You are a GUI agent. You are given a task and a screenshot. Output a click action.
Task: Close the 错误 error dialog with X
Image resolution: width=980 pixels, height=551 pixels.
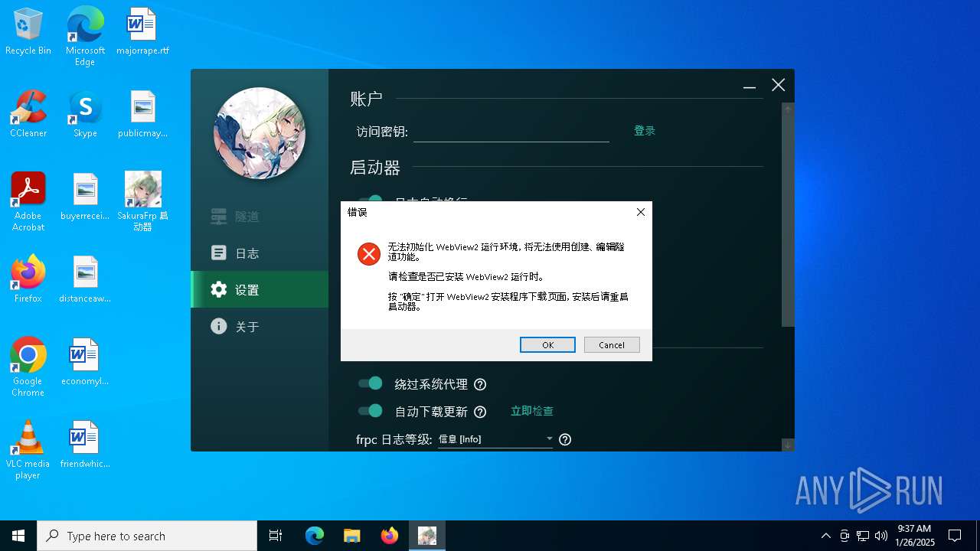(641, 212)
